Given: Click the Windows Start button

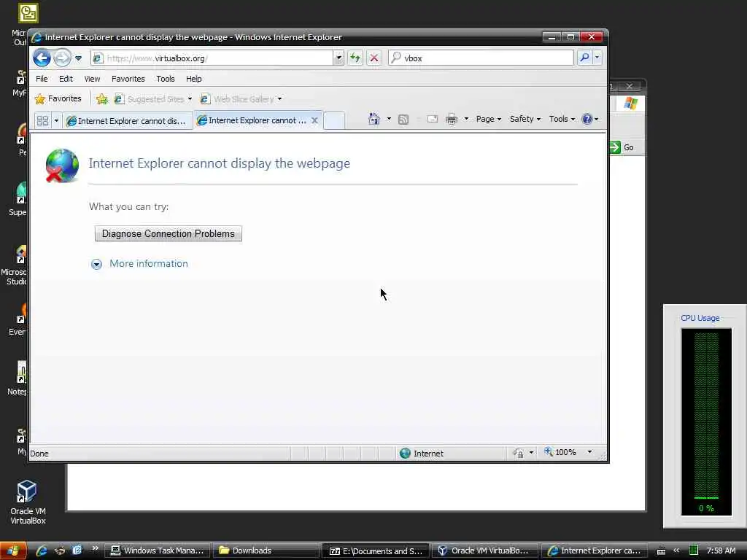Looking at the screenshot, I should pyautogui.click(x=13, y=551).
